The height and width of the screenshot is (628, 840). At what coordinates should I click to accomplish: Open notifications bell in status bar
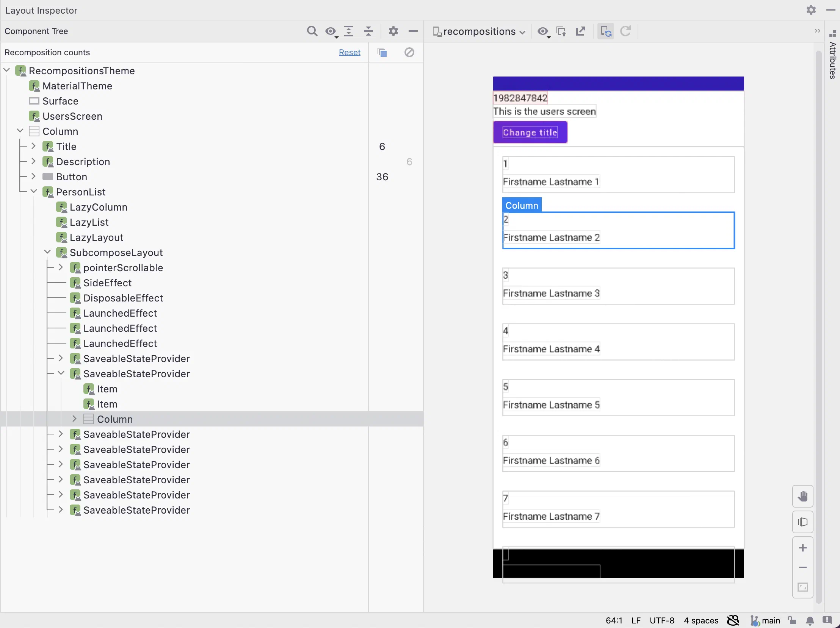pyautogui.click(x=810, y=621)
